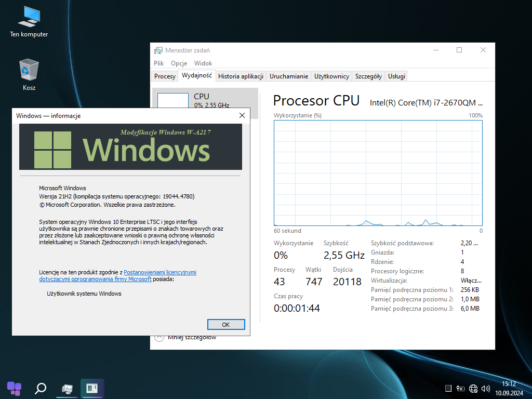Switch to the Usługi tab
Image resolution: width=532 pixels, height=399 pixels.
click(396, 76)
